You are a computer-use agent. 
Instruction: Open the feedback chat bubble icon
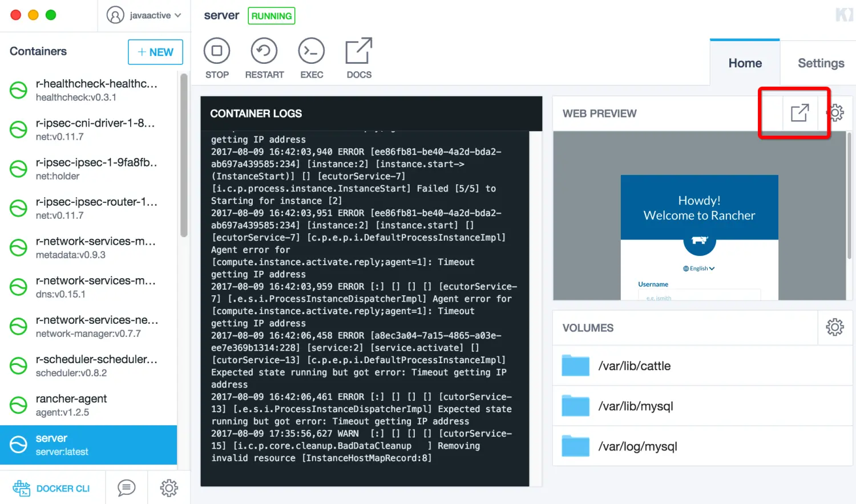(x=126, y=488)
